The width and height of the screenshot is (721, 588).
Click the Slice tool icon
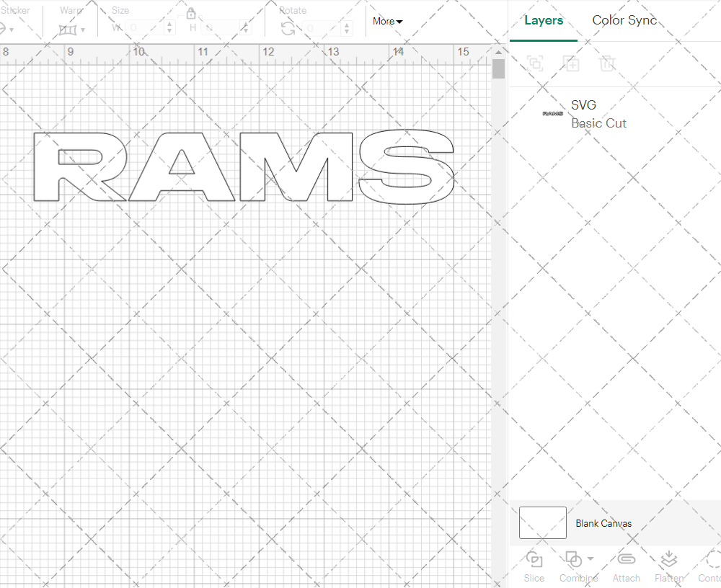(x=534, y=559)
